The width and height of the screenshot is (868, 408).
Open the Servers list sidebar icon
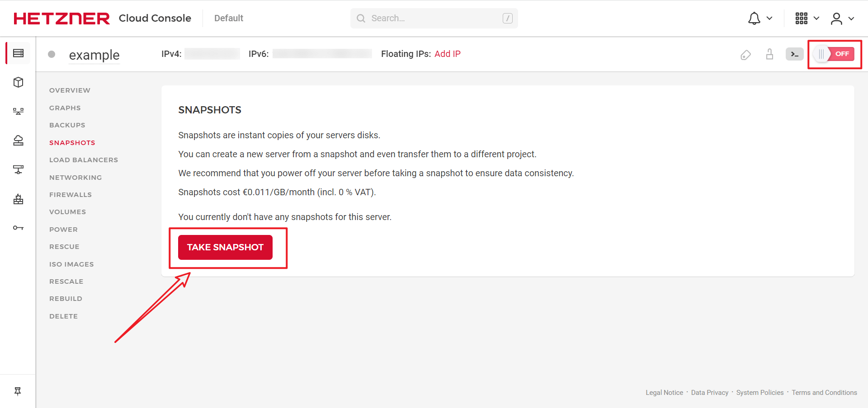18,53
